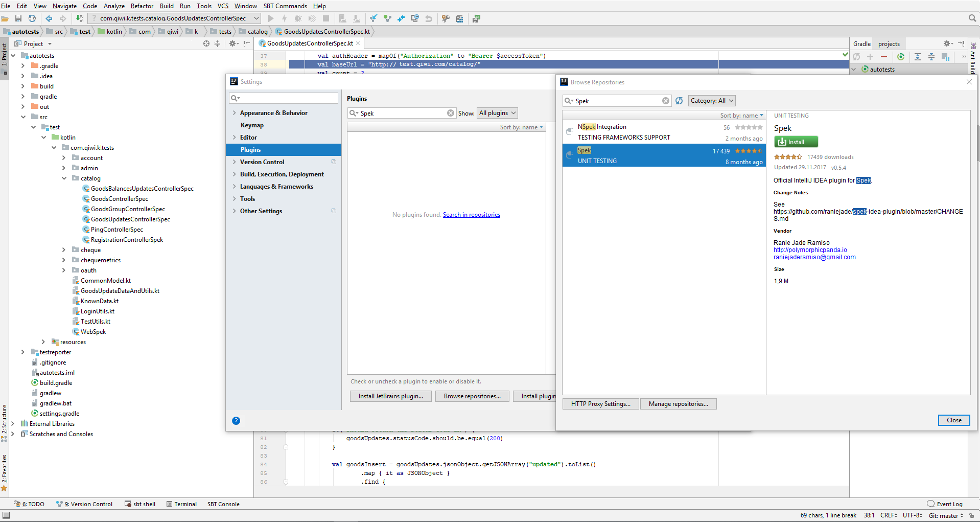Viewport: 980px width, 522px height.
Task: Open Project Structure toolbar icon
Action: point(459,18)
